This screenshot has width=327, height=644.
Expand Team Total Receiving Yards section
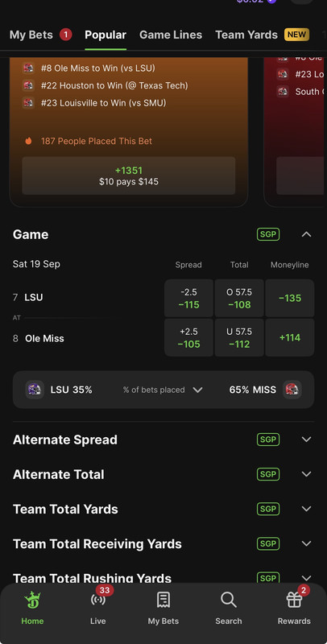coord(163,544)
